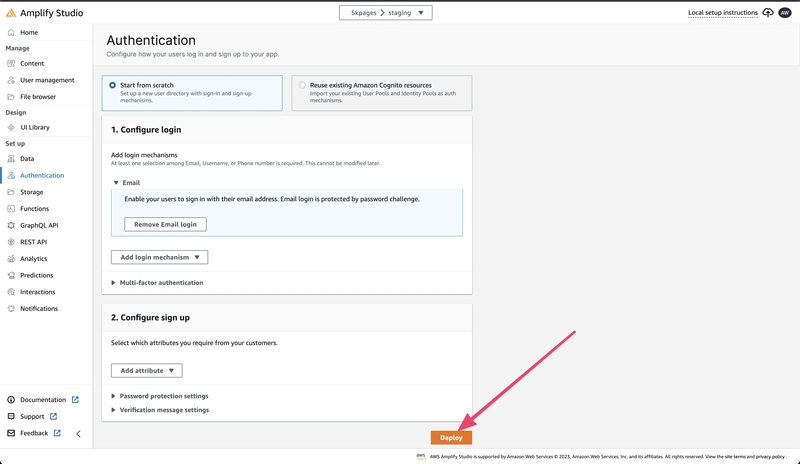The image size is (800, 464).
Task: Open Predictions in the sidebar
Action: click(x=37, y=275)
